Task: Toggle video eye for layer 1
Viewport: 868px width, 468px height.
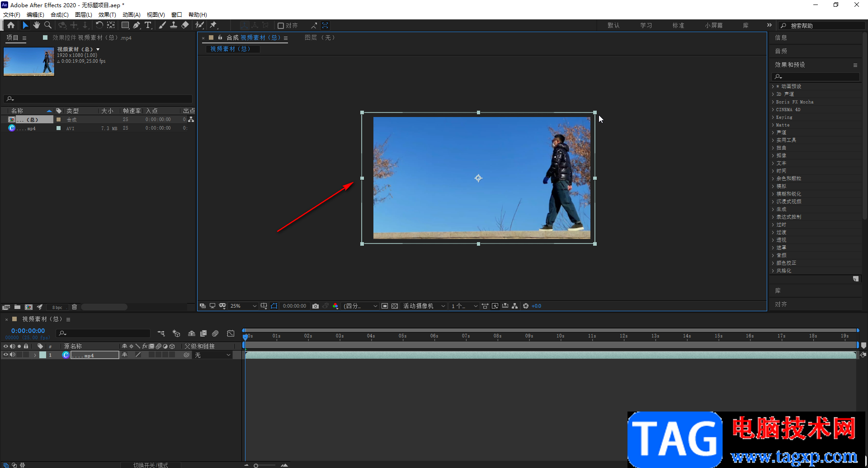Action: (6, 355)
